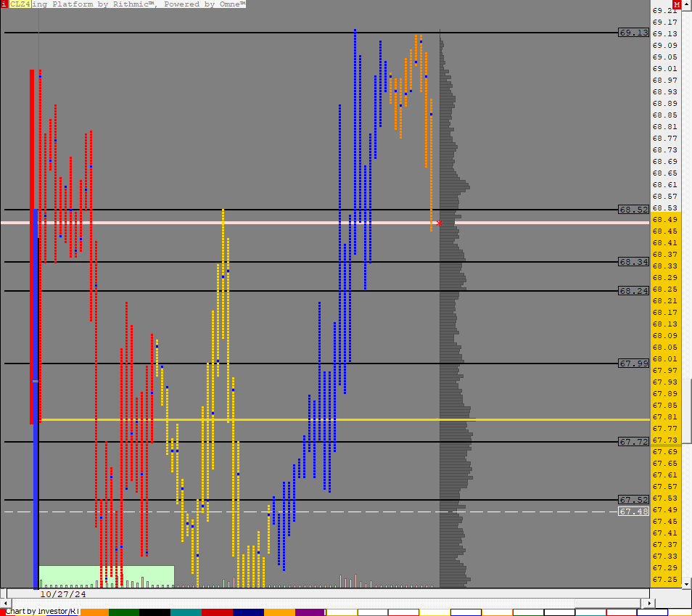
Task: Pick the dark green filled color swatch
Action: click(x=123, y=612)
